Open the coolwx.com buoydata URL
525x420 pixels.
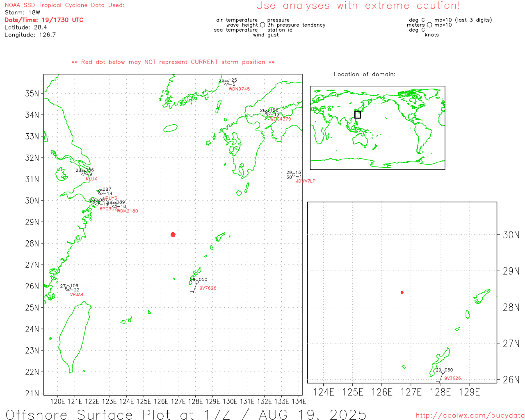[470, 415]
